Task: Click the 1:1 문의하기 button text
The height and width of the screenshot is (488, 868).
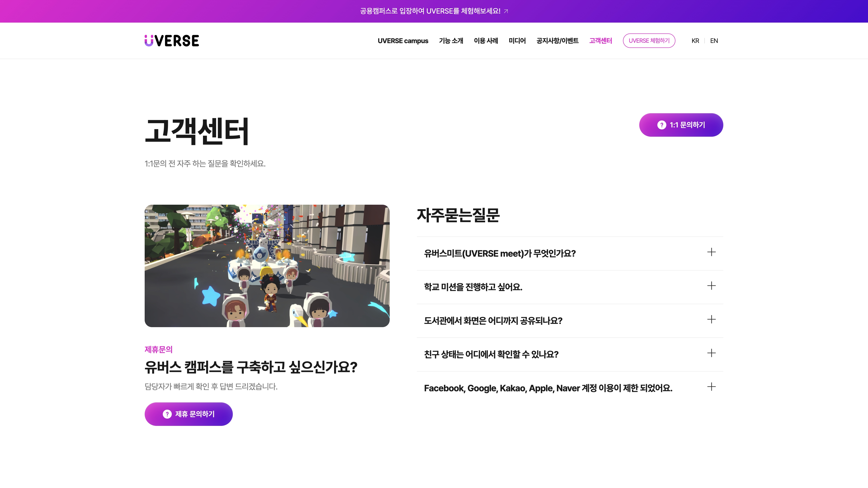Action: (x=687, y=125)
